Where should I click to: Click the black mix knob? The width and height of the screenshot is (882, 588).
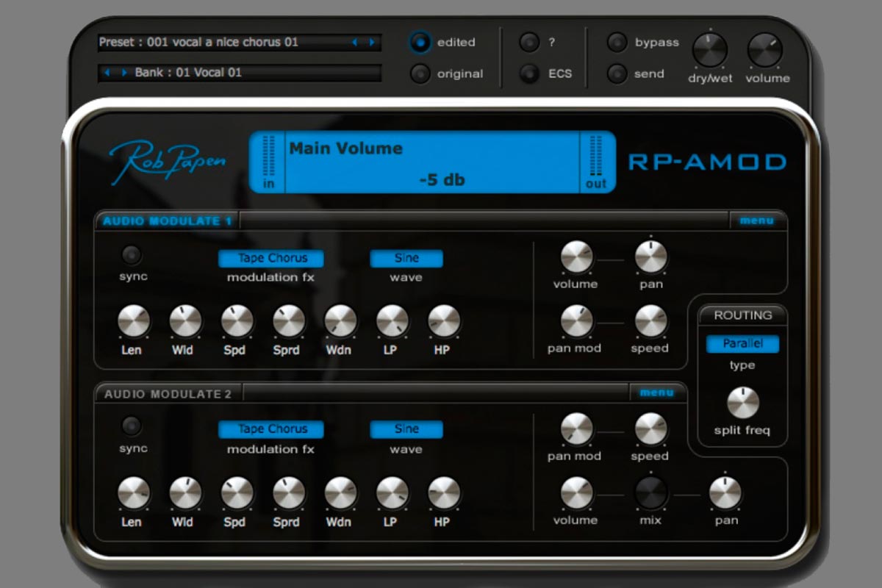tap(651, 493)
